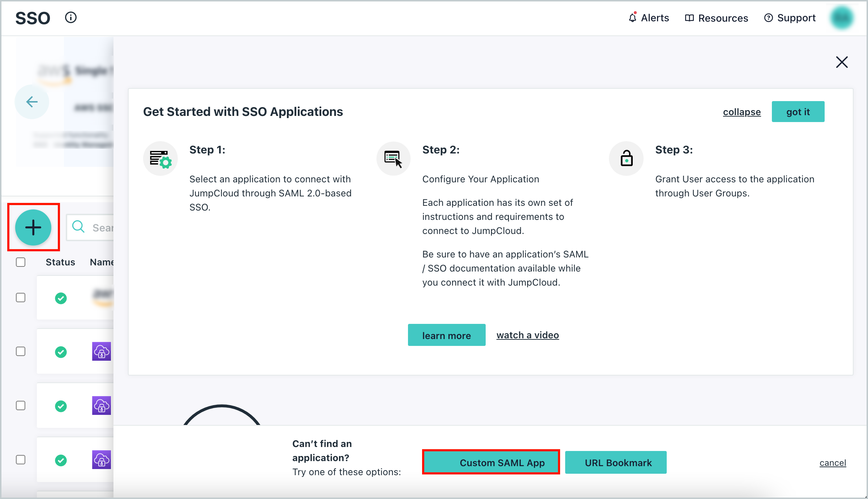
Task: Toggle checkbox for the AWS application row
Action: pyautogui.click(x=21, y=298)
